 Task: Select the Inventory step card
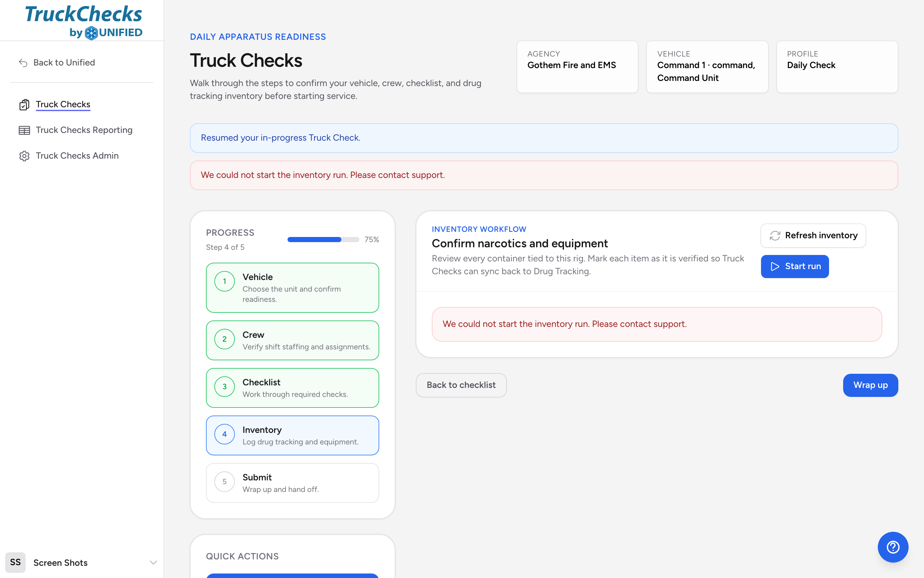(x=293, y=435)
